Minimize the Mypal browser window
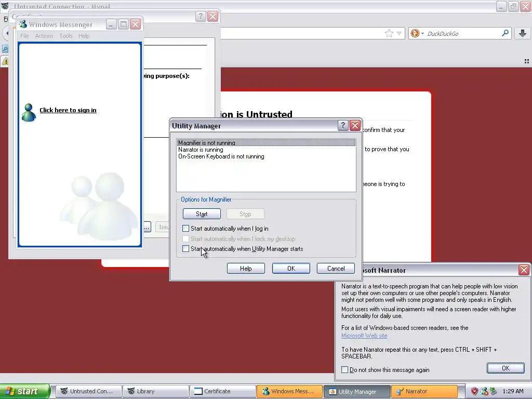 [x=501, y=6]
